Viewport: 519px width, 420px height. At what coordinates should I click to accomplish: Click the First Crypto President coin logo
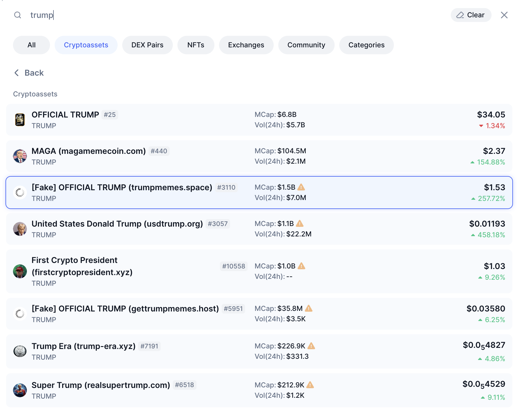tap(20, 271)
